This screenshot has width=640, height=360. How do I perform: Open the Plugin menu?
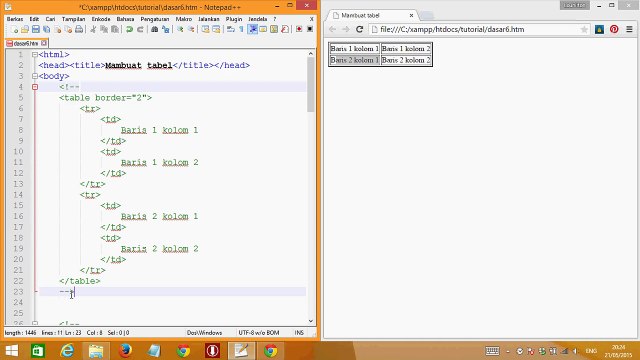[x=234, y=19]
